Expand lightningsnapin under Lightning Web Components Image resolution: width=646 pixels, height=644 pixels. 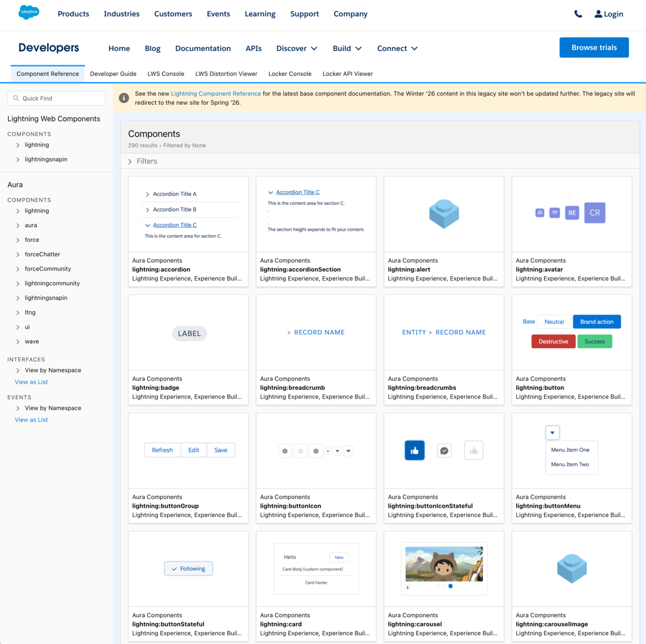click(x=18, y=160)
